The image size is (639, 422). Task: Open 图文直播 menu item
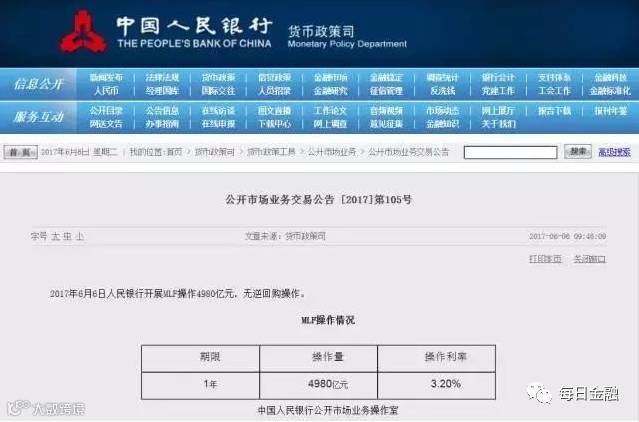point(274,110)
